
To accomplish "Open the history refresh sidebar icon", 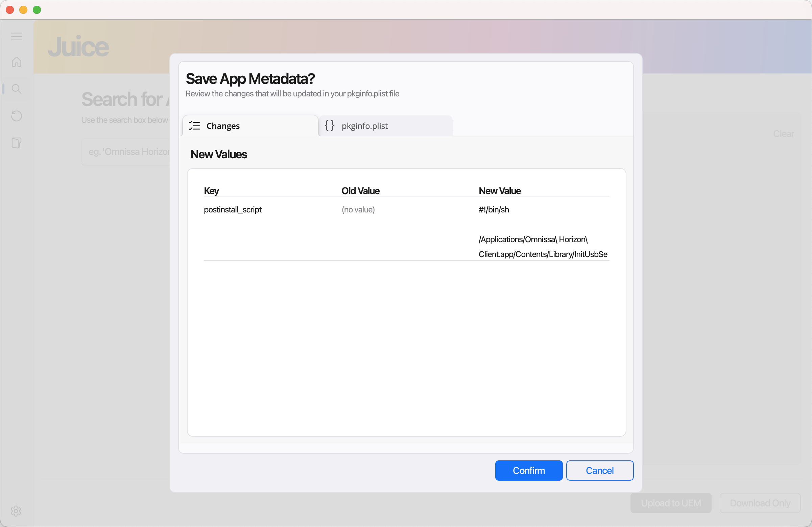I will (16, 116).
